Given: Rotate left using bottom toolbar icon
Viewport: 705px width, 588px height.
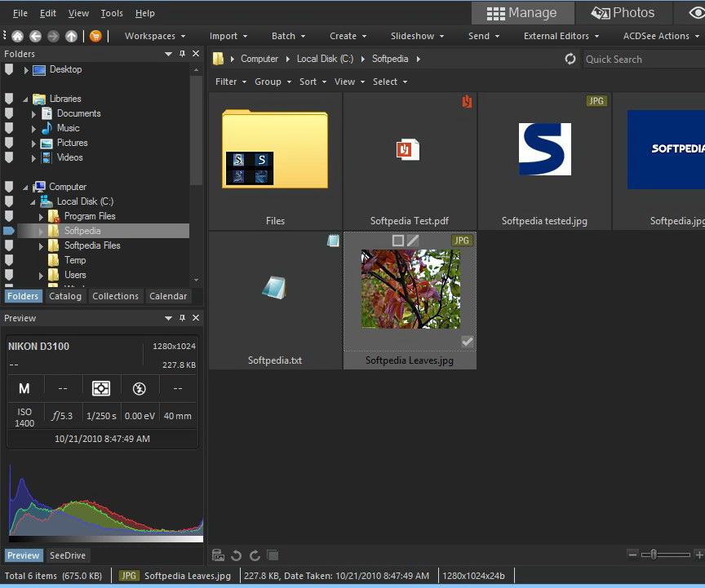Looking at the screenshot, I should (236, 555).
